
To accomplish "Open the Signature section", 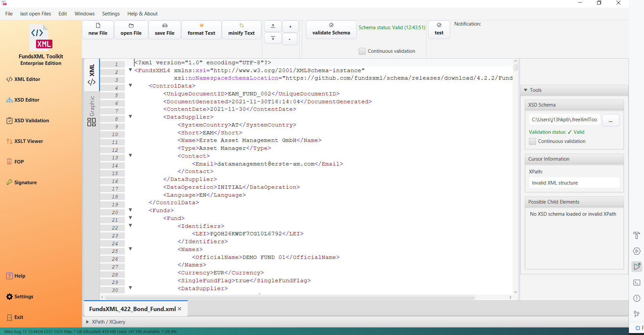I will 22,183.
